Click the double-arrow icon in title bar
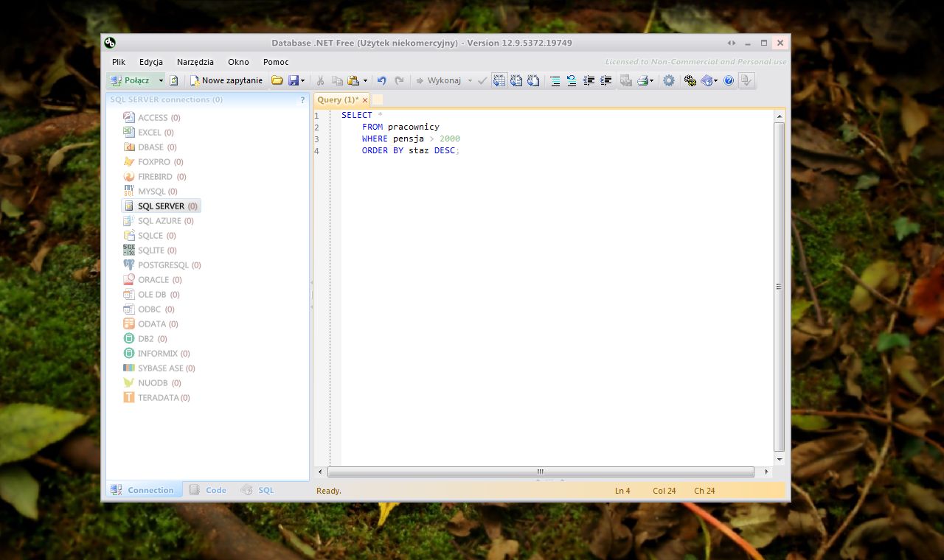This screenshot has height=560, width=944. (732, 43)
